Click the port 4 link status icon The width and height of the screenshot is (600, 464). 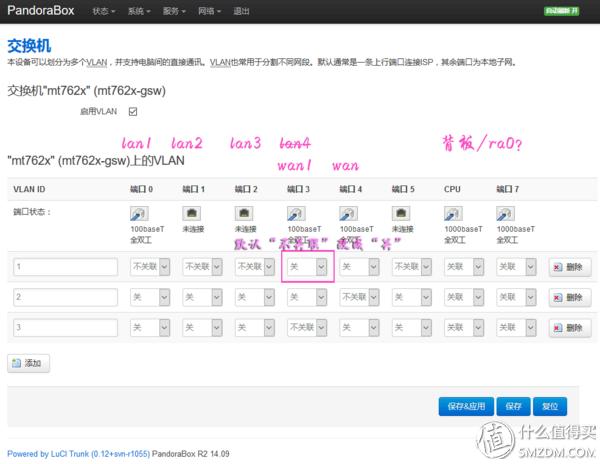pyautogui.click(x=349, y=214)
